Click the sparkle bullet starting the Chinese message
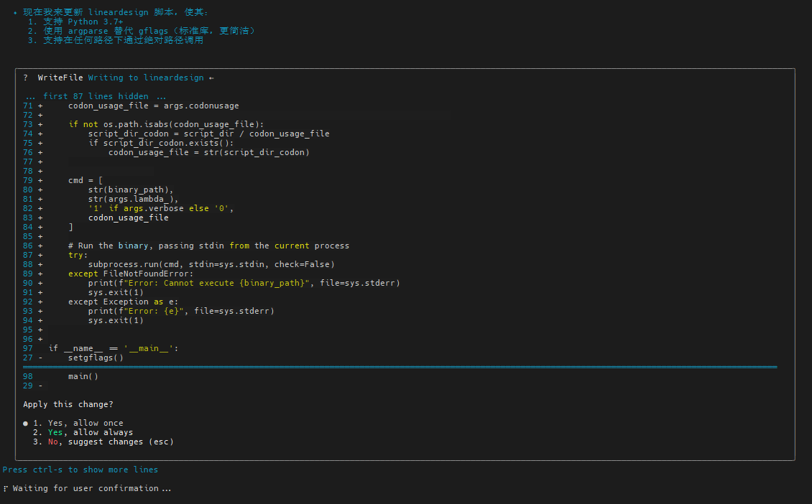 15,13
